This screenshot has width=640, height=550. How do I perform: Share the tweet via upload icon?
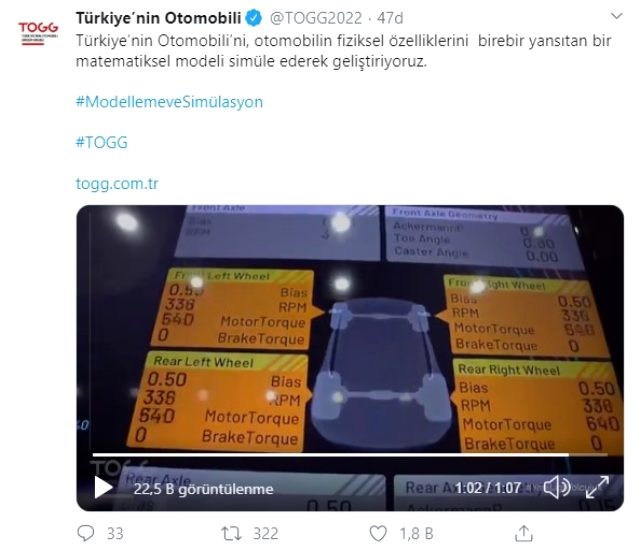[x=524, y=533]
